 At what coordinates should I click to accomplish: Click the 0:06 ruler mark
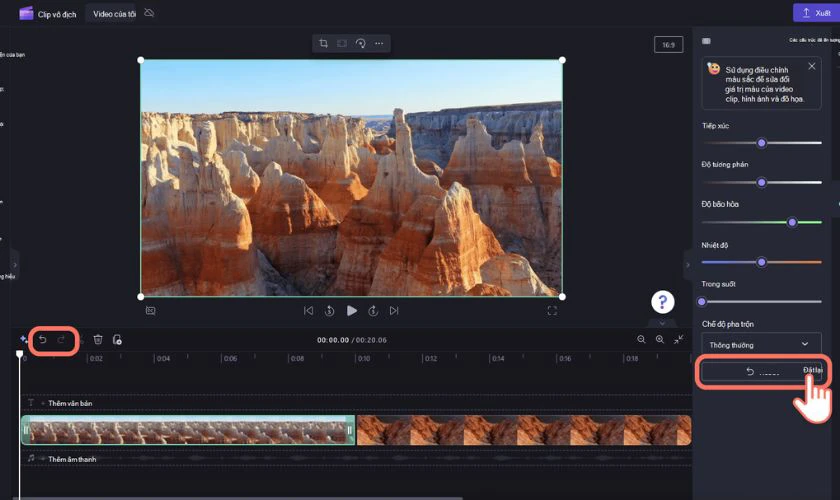[230, 359]
